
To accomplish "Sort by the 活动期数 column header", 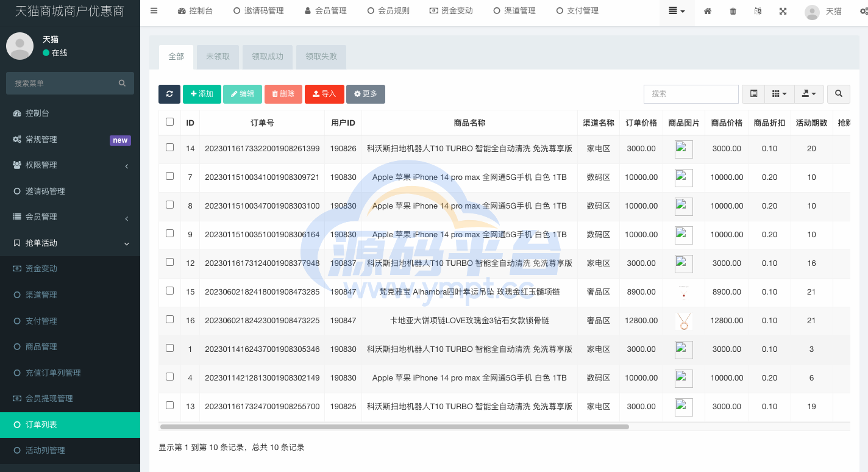I will click(x=811, y=123).
